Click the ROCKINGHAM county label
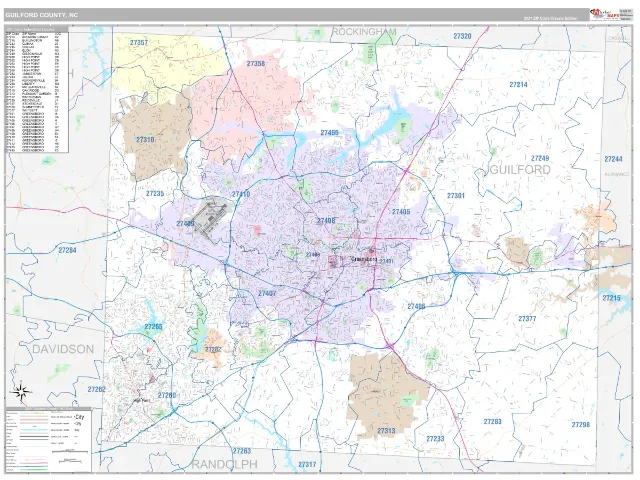 (x=364, y=32)
